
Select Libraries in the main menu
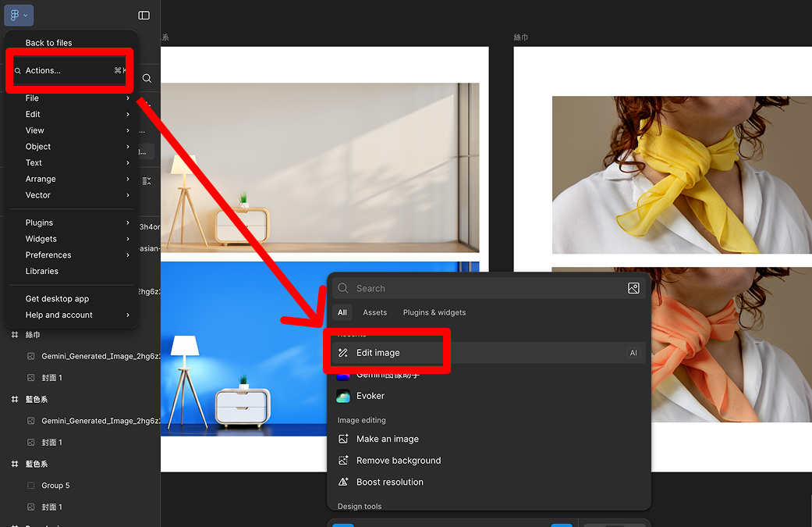72,271
